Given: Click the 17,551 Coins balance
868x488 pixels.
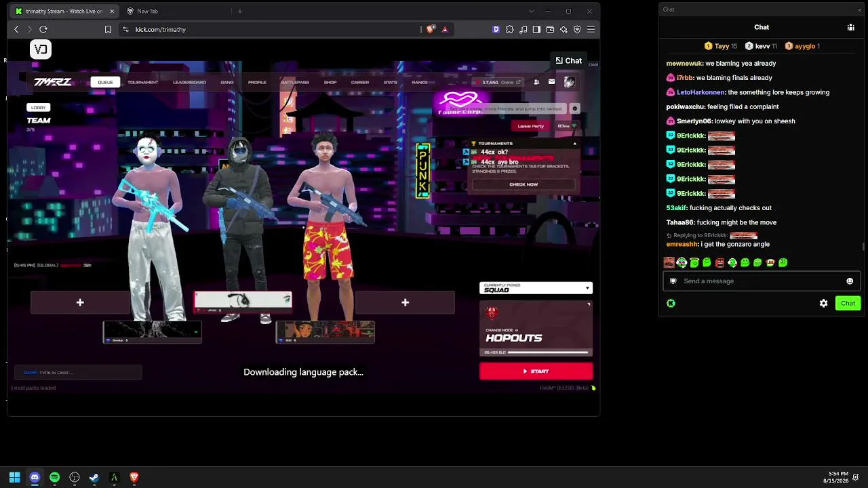Looking at the screenshot, I should (498, 82).
